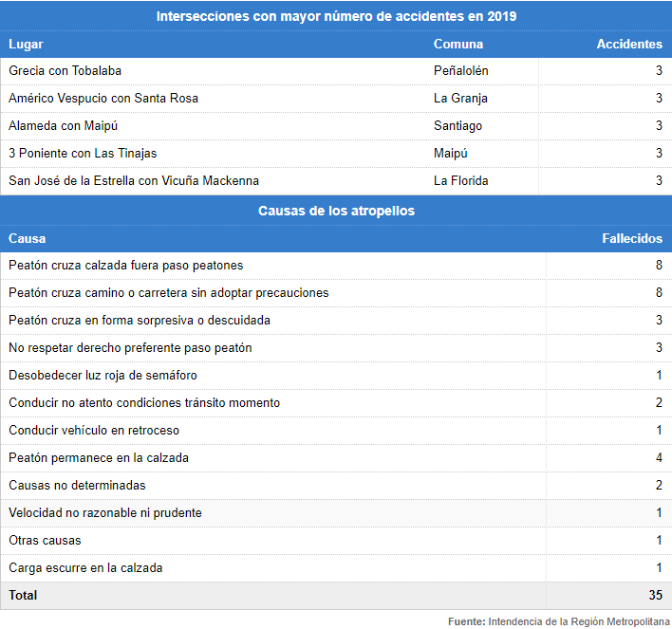Select the 'La Granja' comuna cell

click(x=460, y=99)
